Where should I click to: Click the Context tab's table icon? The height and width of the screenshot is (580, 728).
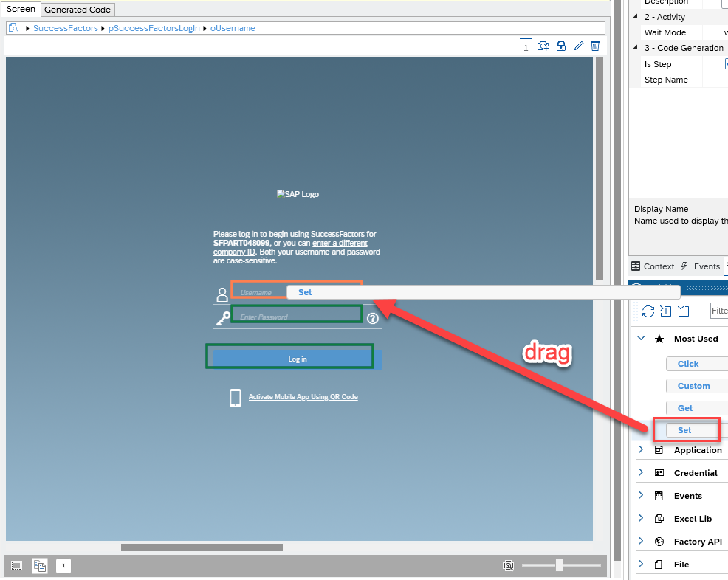coord(636,266)
